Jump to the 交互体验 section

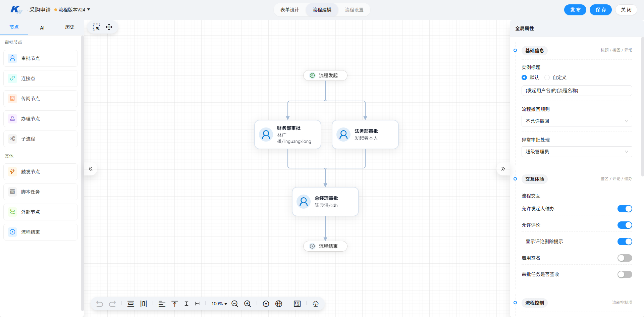point(535,179)
